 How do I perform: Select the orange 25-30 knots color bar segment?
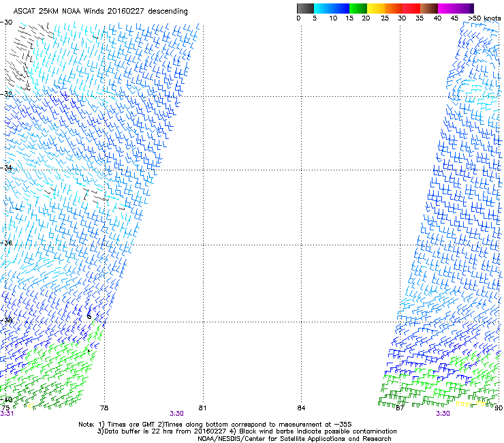pos(394,8)
